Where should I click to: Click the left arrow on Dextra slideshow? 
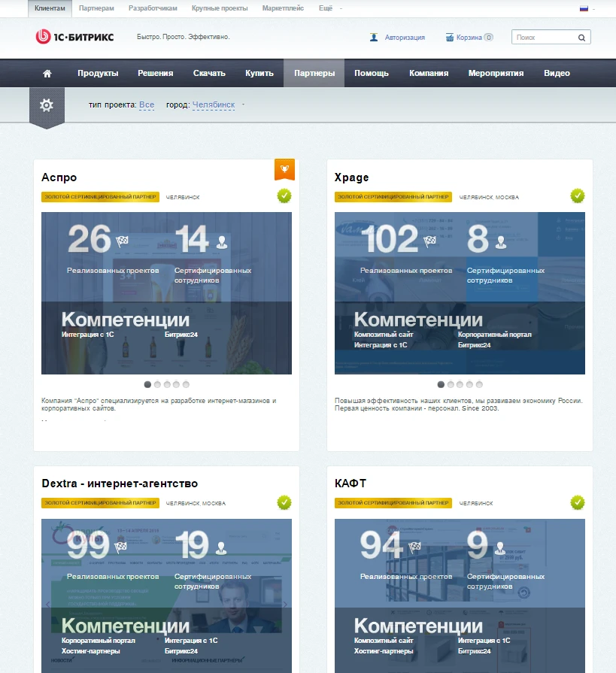point(47,605)
